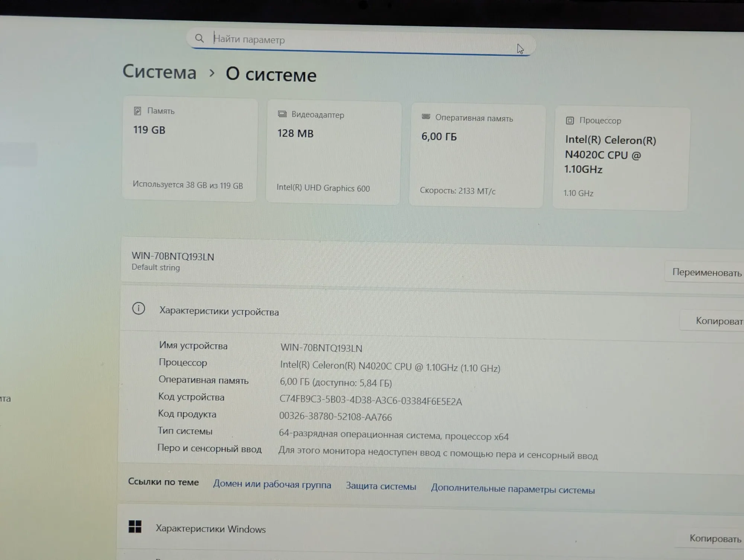This screenshot has width=744, height=560.
Task: Click "Скорость: 2133 МТ/с" text
Action: point(458,191)
